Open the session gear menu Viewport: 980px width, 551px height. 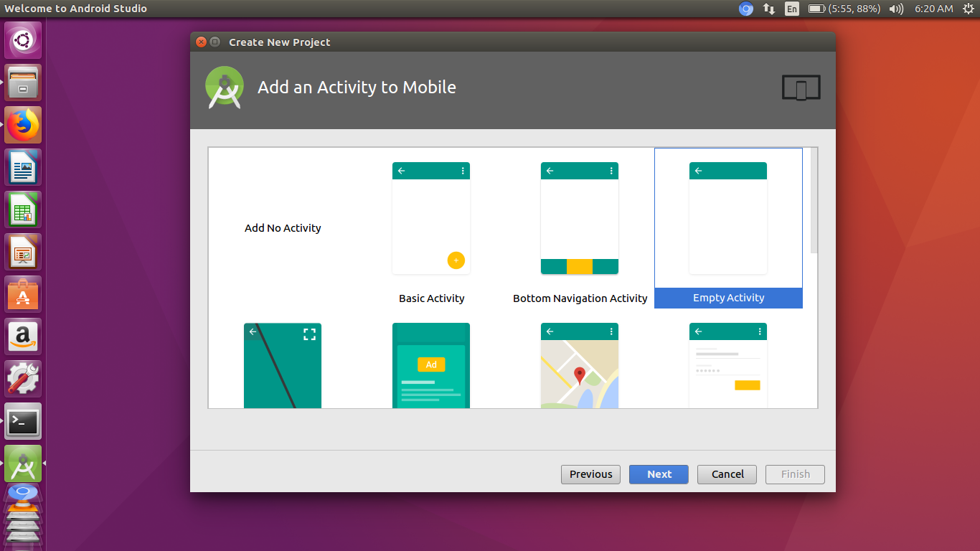point(968,9)
